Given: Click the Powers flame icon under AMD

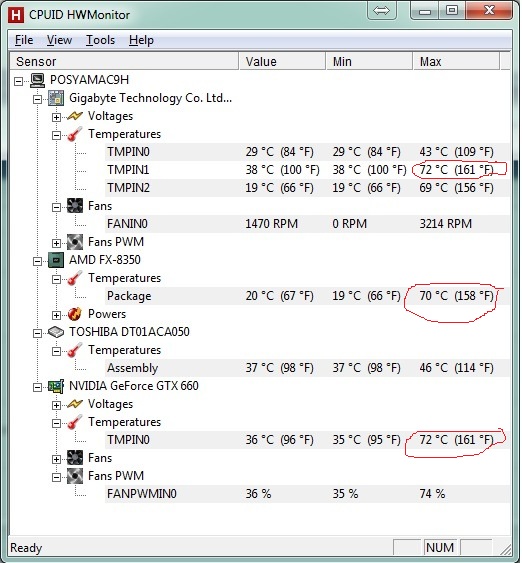Looking at the screenshot, I should click(x=75, y=314).
